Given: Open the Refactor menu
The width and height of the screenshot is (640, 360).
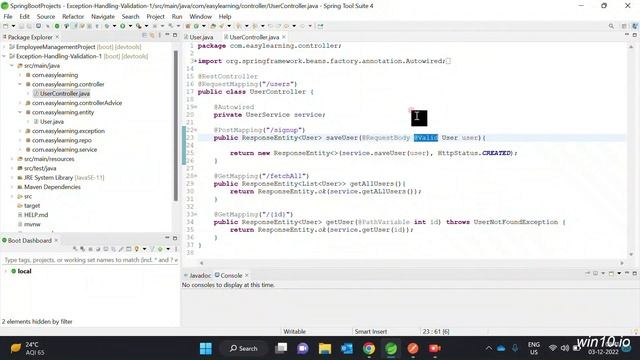Looking at the screenshot, I should 73,16.
